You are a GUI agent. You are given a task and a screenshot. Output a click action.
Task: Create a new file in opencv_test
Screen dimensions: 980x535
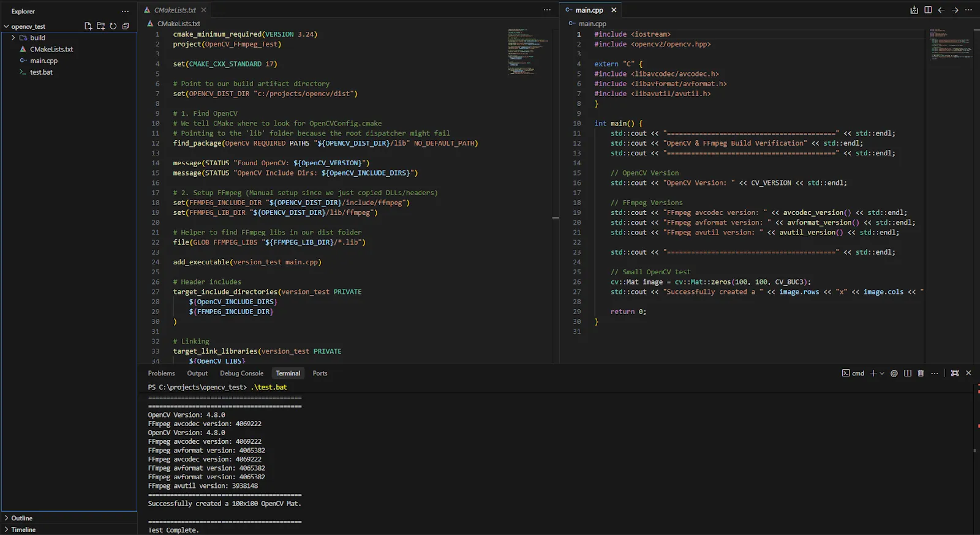[x=88, y=26]
